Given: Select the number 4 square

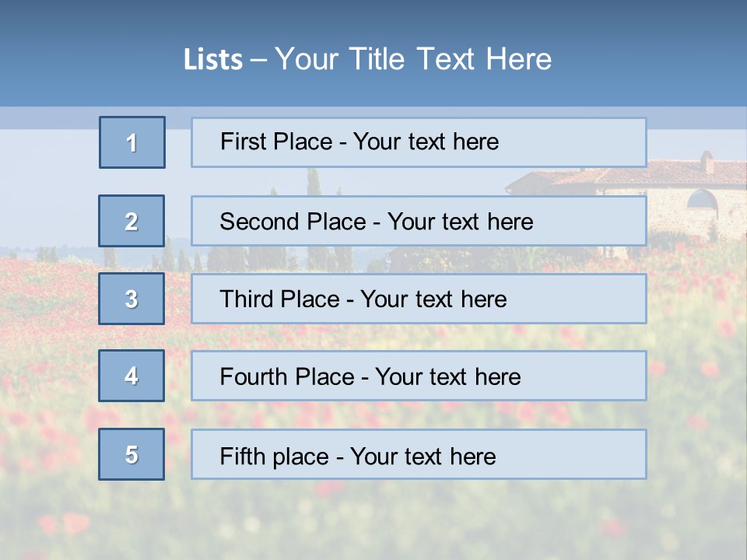Looking at the screenshot, I should [132, 376].
